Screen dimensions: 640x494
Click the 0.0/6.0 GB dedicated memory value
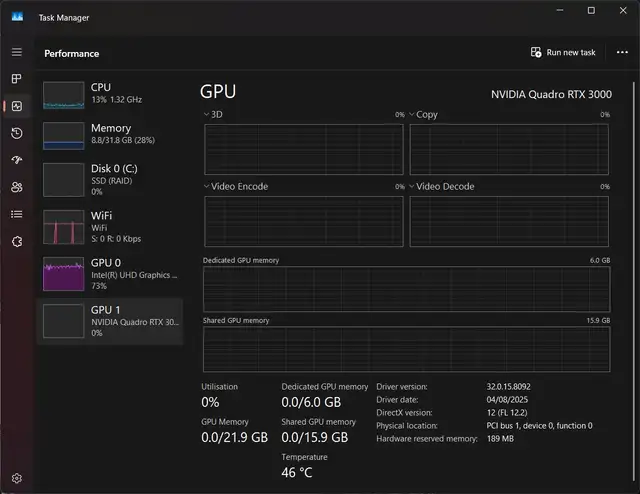[311, 402]
